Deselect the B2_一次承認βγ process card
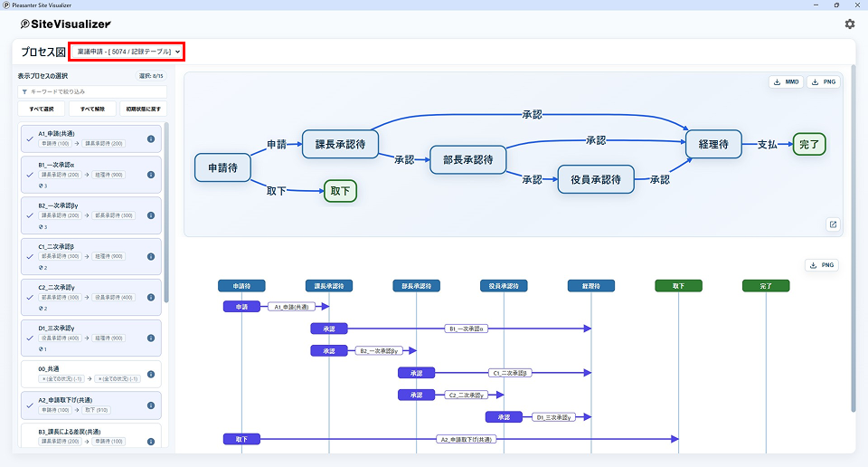The height and width of the screenshot is (467, 868). pyautogui.click(x=90, y=215)
